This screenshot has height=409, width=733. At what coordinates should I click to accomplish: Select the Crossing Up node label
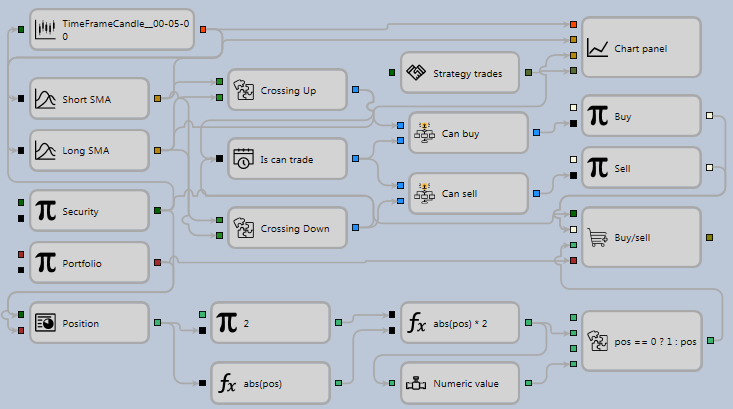[x=288, y=91]
